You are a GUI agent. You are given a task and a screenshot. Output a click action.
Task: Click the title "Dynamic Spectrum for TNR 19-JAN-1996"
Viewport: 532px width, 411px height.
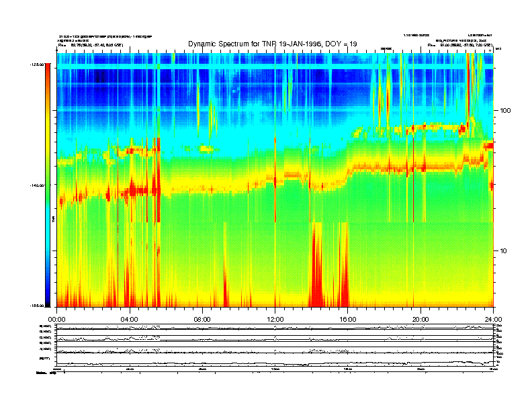click(255, 44)
